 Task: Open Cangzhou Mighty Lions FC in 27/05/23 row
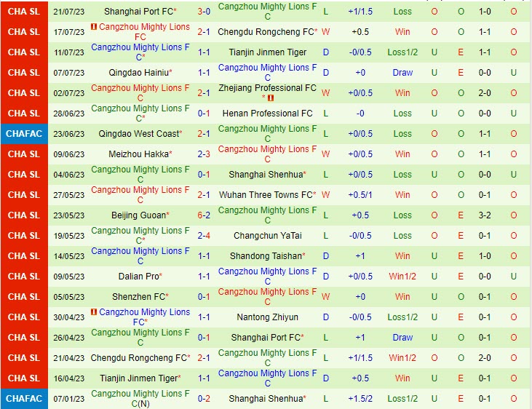pos(140,194)
